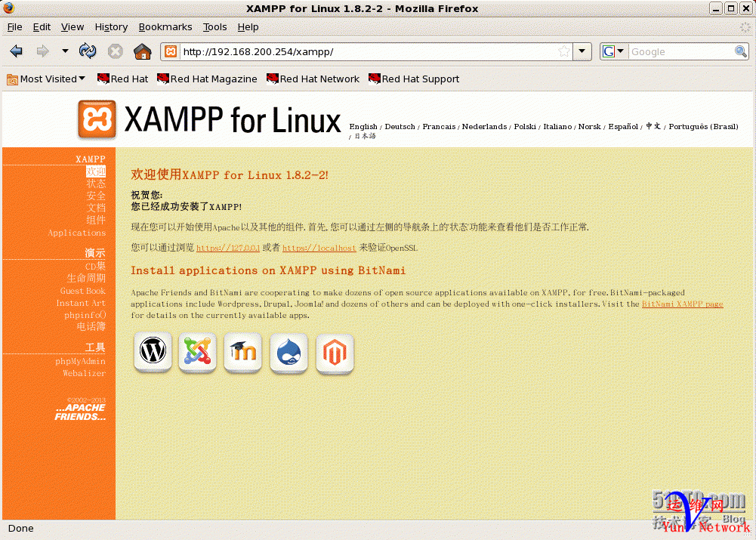The height and width of the screenshot is (540, 756).
Task: Open the File menu
Action: click(15, 27)
